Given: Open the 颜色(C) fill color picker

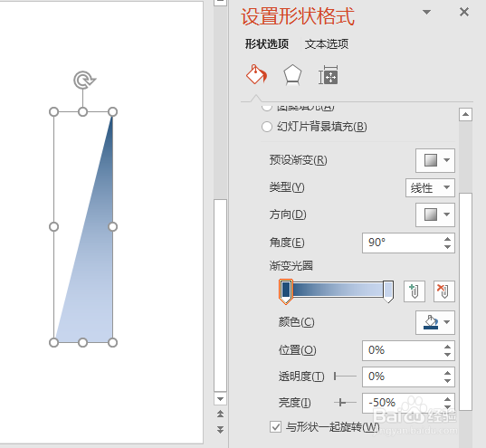Looking at the screenshot, I should click(x=434, y=322).
